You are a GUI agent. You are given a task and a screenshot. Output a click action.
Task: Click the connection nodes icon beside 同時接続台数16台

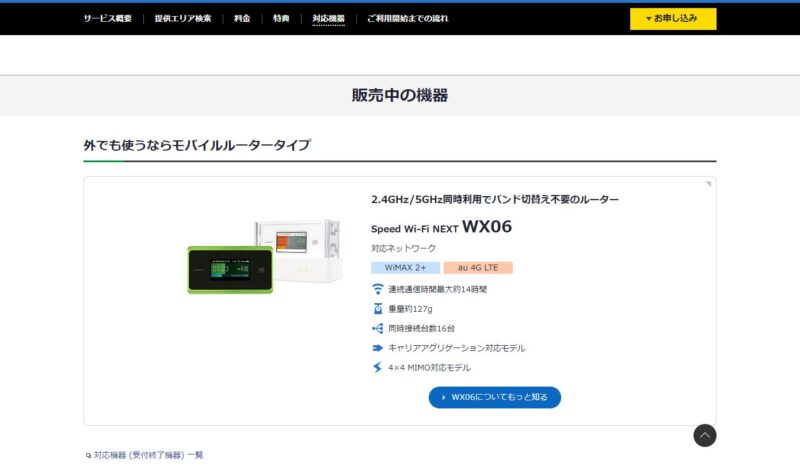[378, 328]
